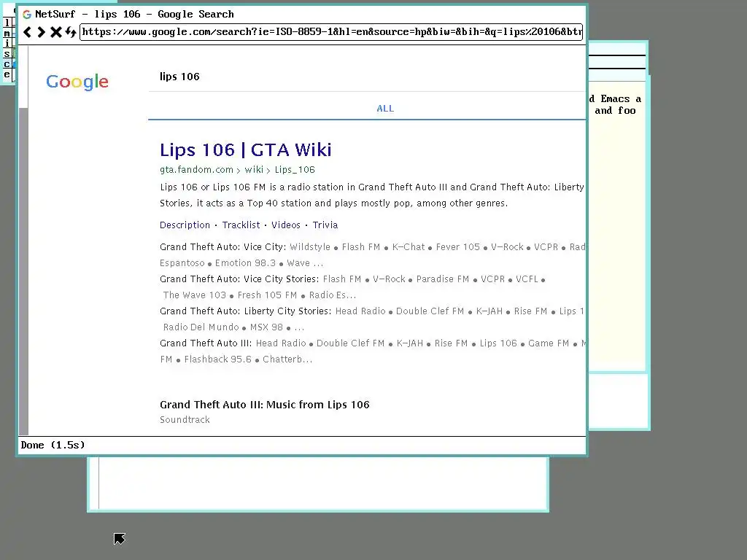Click 'Grand Theft Auto III: Music from Lips 106'
This screenshot has width=747, height=560.
(x=264, y=405)
